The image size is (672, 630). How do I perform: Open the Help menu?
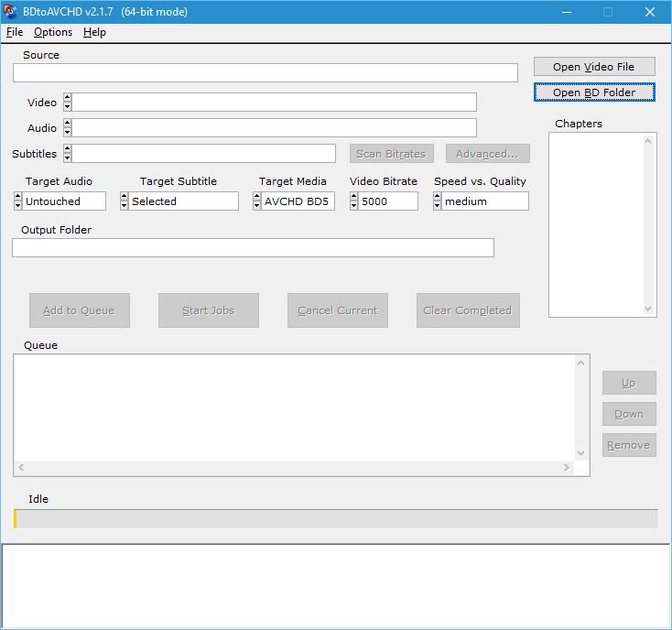(x=94, y=32)
